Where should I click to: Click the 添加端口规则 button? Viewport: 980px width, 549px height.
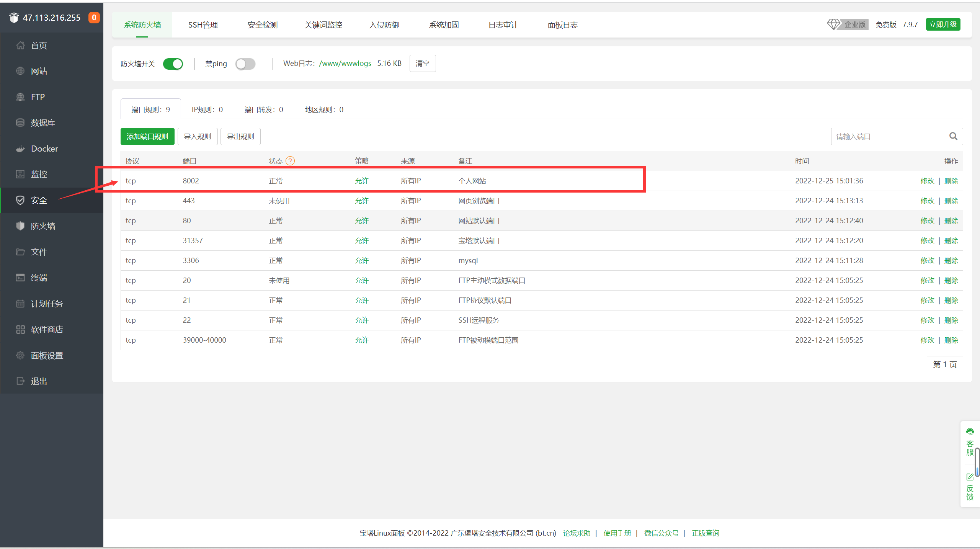coord(147,137)
